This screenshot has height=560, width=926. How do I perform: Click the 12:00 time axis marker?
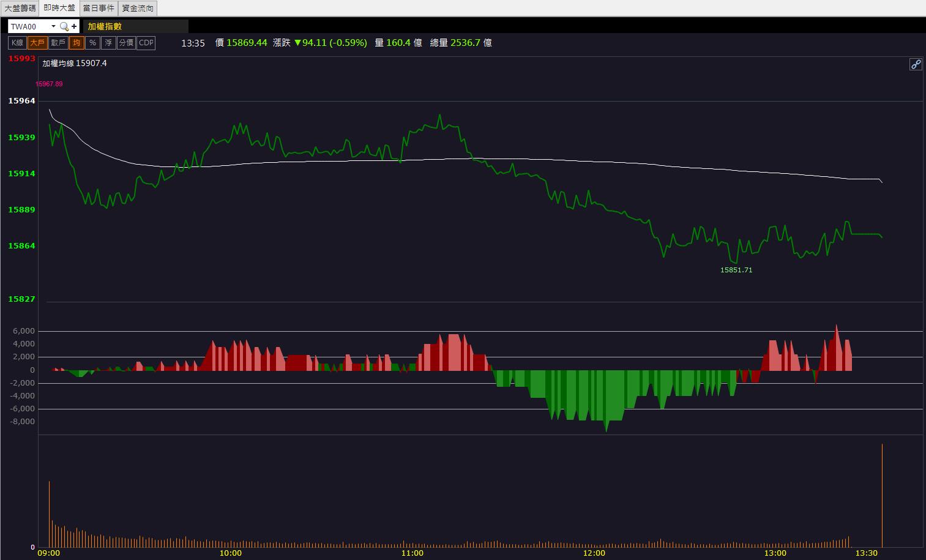[x=594, y=553]
